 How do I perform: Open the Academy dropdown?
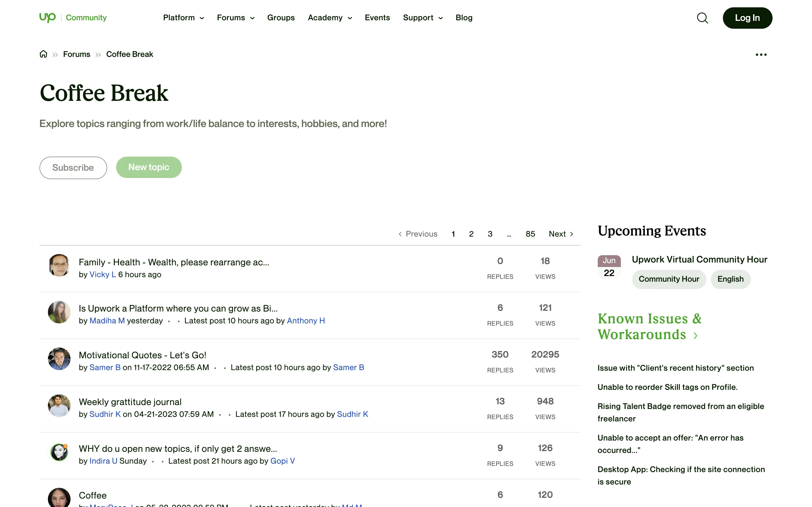pyautogui.click(x=330, y=18)
